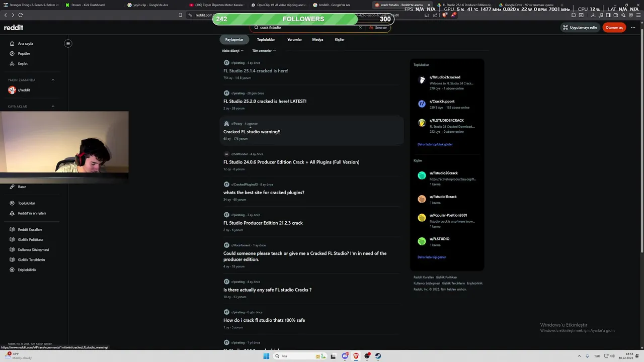
Task: Open Kullanıcı Sözleşmesi in the left sidebar
Action: (x=33, y=250)
